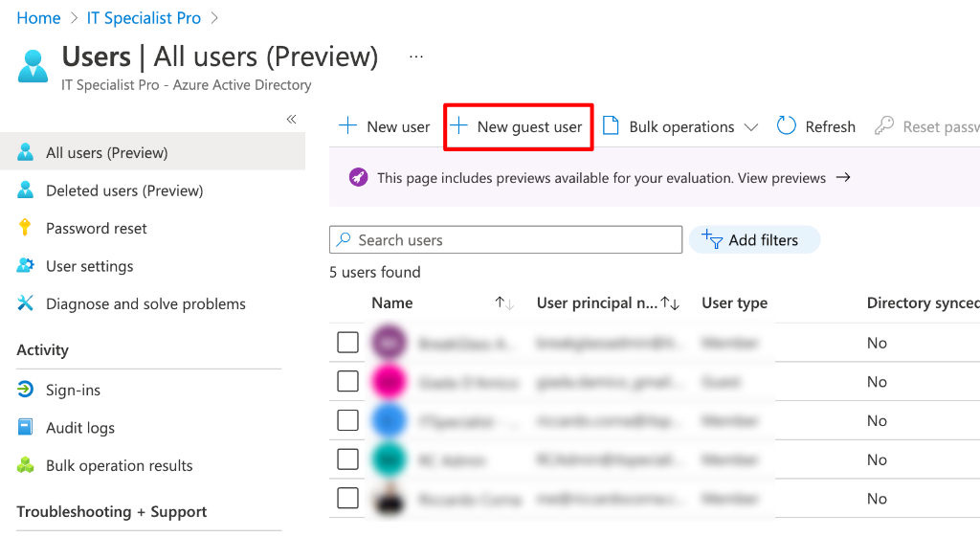Image resolution: width=980 pixels, height=537 pixels.
Task: Click the magnifier icon in Search users
Action: 344,239
